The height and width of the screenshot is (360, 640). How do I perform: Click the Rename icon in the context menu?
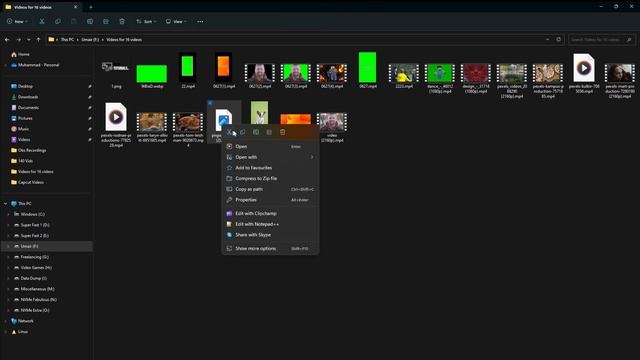point(256,132)
